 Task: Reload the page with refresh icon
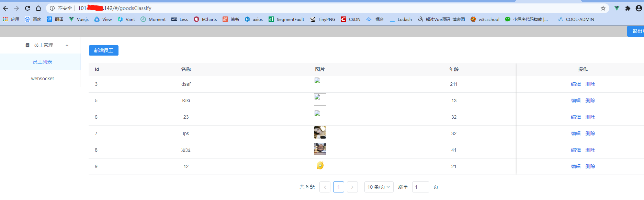tap(27, 8)
